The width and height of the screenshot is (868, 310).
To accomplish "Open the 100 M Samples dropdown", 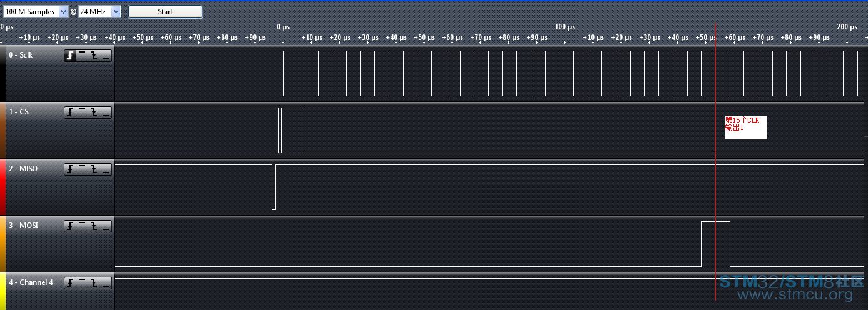I will coord(35,12).
